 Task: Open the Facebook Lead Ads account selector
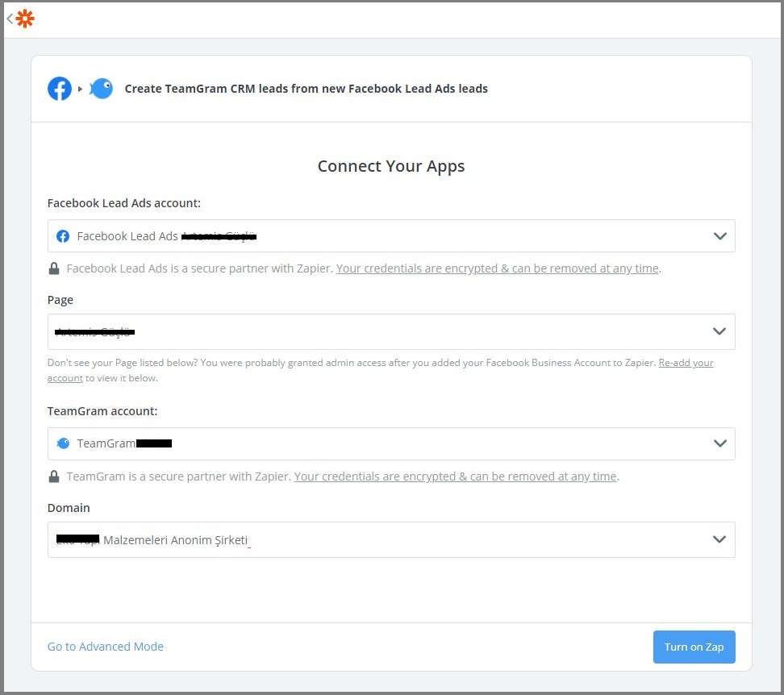pos(391,235)
